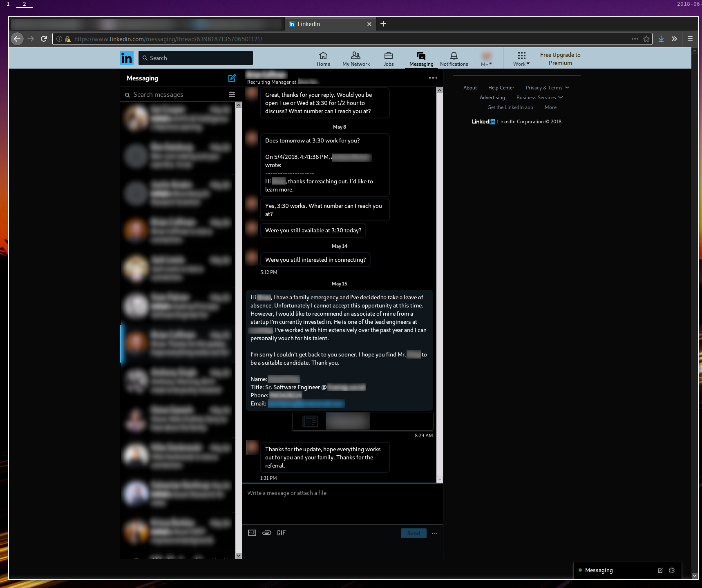The image size is (702, 588).
Task: Click the More footer link
Action: 550,107
